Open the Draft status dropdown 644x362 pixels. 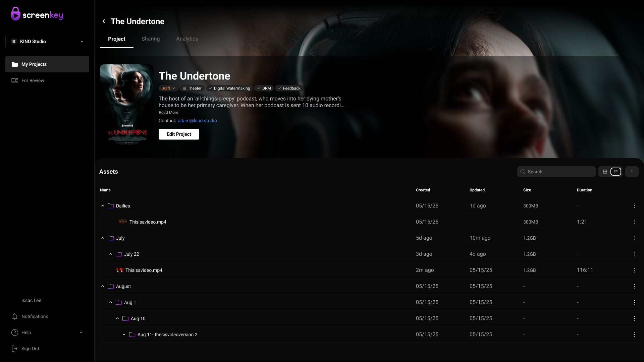[168, 88]
